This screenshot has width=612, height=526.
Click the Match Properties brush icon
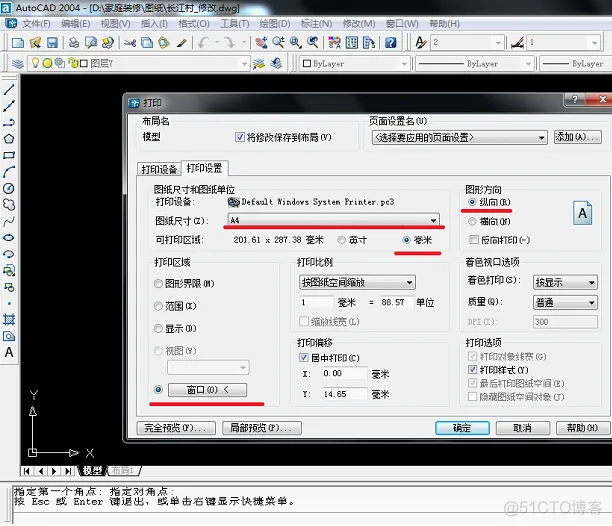181,43
